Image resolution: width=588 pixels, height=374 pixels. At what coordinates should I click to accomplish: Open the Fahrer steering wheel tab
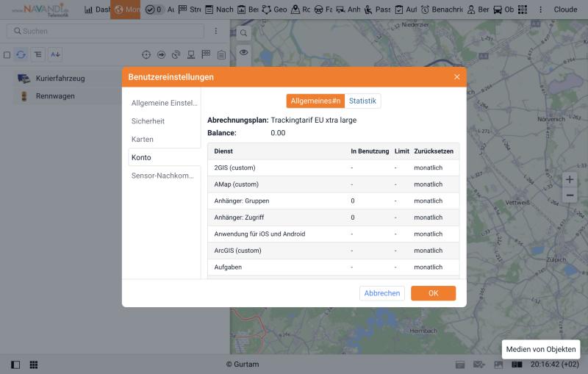click(x=323, y=10)
